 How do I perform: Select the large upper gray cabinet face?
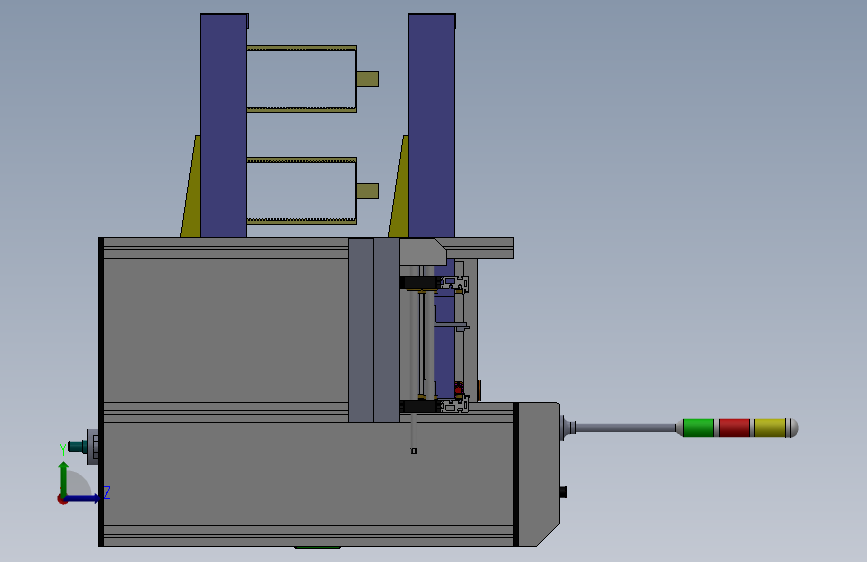pos(226,330)
